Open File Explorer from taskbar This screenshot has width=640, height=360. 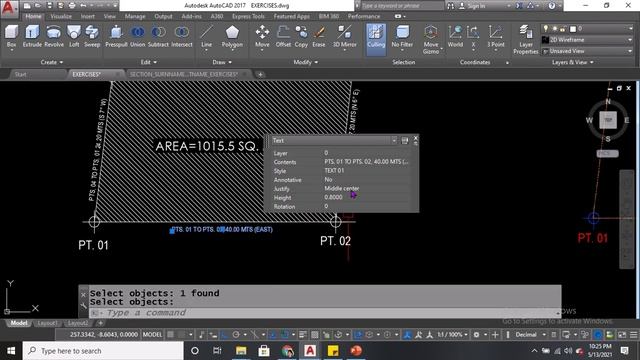[241, 351]
